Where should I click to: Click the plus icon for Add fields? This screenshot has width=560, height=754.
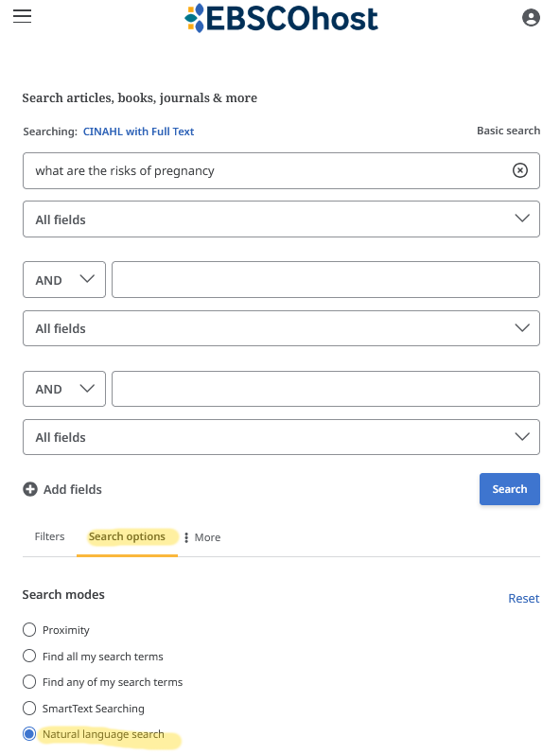pyautogui.click(x=30, y=489)
